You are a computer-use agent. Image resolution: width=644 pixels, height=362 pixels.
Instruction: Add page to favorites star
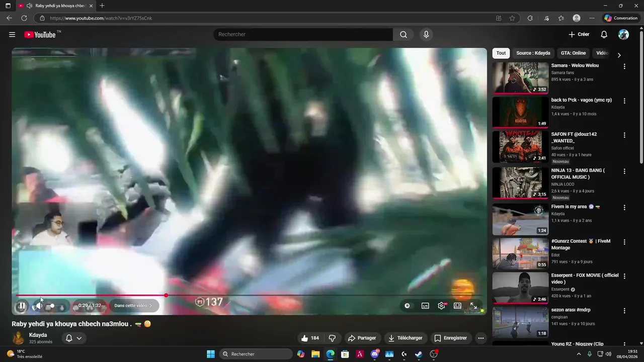512,18
